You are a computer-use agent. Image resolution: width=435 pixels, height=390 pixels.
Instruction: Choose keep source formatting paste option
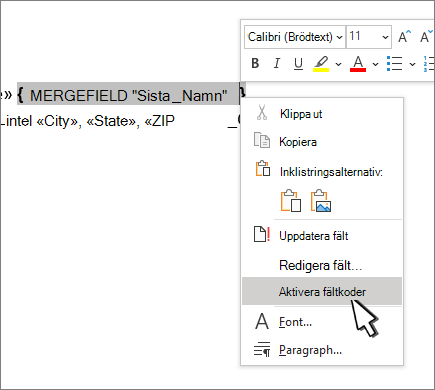291,201
